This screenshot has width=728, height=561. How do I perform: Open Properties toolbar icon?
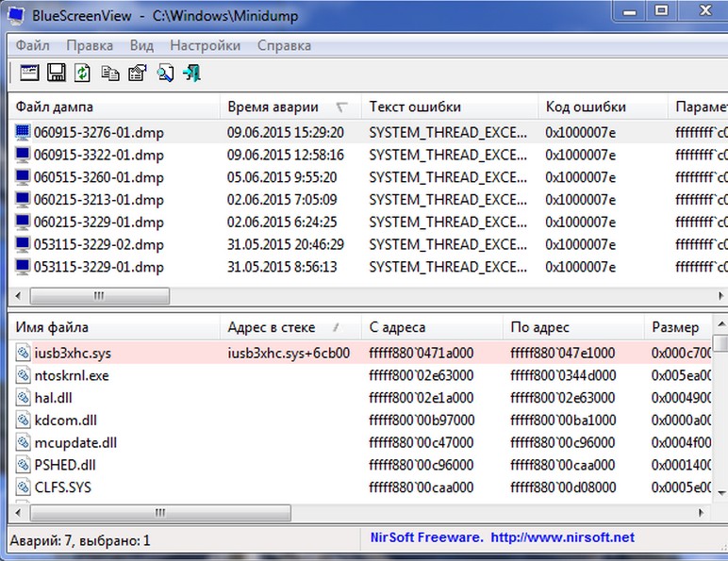[137, 73]
